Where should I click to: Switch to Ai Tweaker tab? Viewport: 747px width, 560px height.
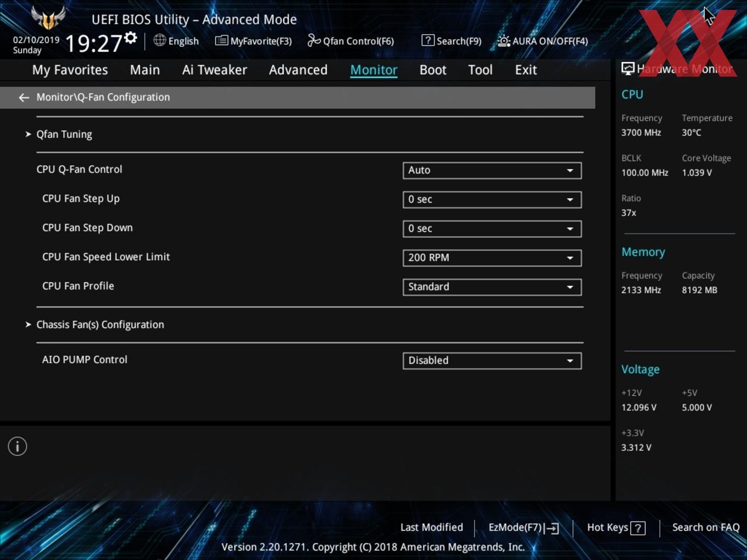[215, 70]
